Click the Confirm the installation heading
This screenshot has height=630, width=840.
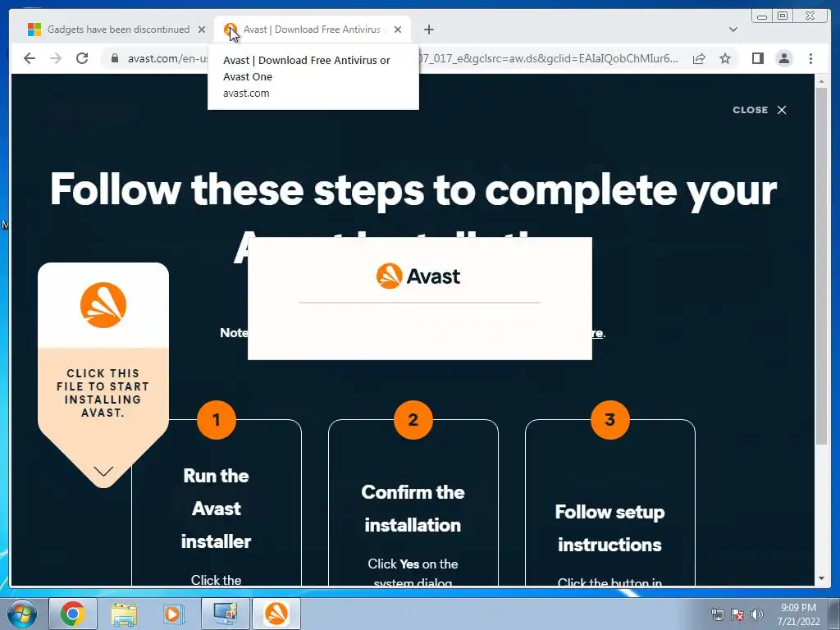click(413, 509)
